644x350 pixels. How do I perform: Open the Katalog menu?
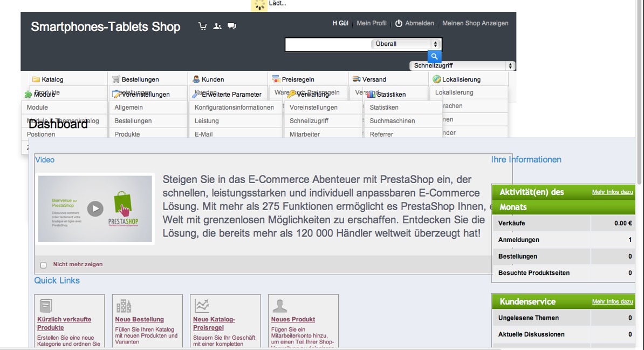pyautogui.click(x=52, y=79)
